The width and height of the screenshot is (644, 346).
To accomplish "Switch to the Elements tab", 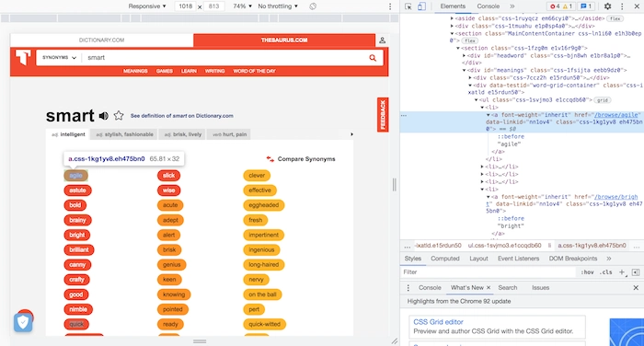I will 453,6.
